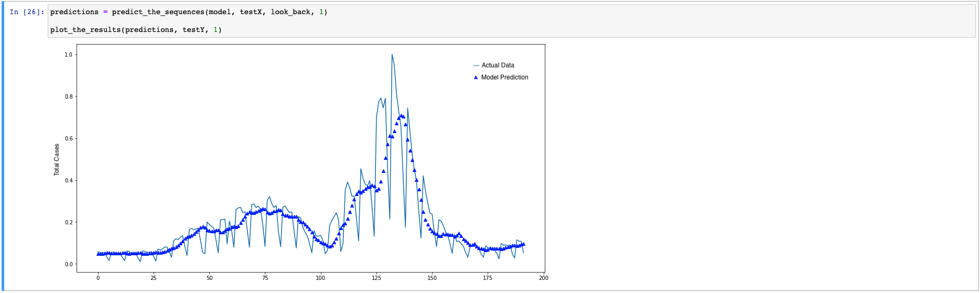Click the 25 x-axis tick label
The width and height of the screenshot is (980, 293).
tap(154, 278)
